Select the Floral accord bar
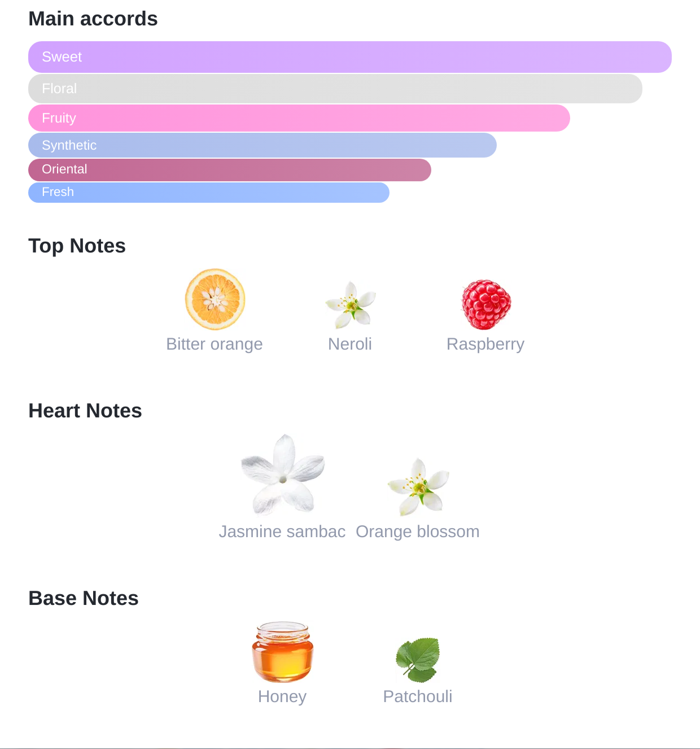This screenshot has height=749, width=700. 335,89
